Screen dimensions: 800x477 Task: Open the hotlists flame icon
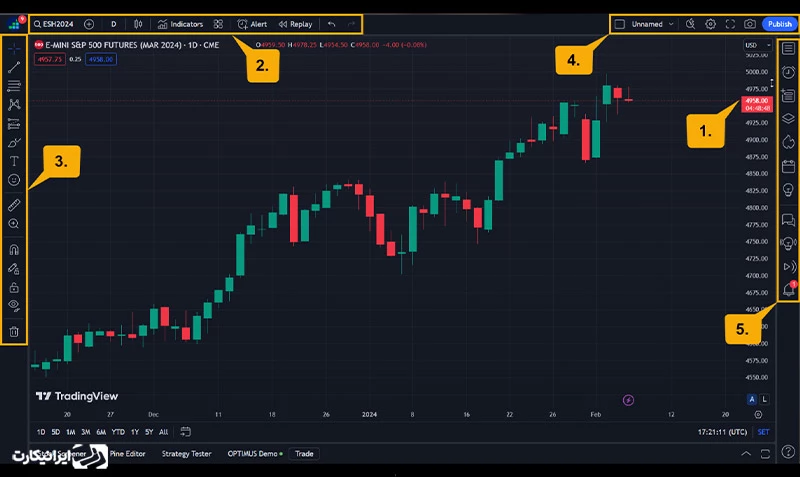tap(788, 142)
